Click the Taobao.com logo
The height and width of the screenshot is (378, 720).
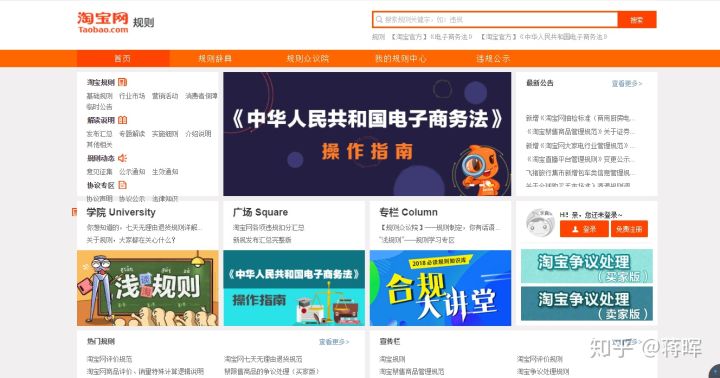[x=103, y=23]
